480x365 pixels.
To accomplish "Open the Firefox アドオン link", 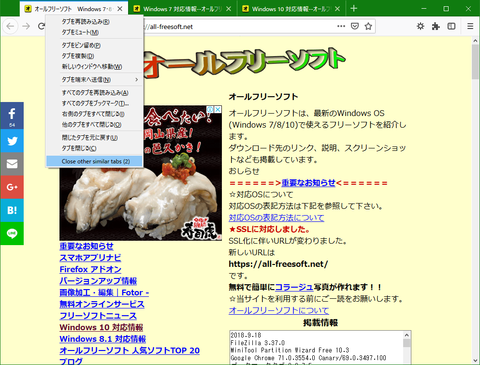I will click(90, 269).
